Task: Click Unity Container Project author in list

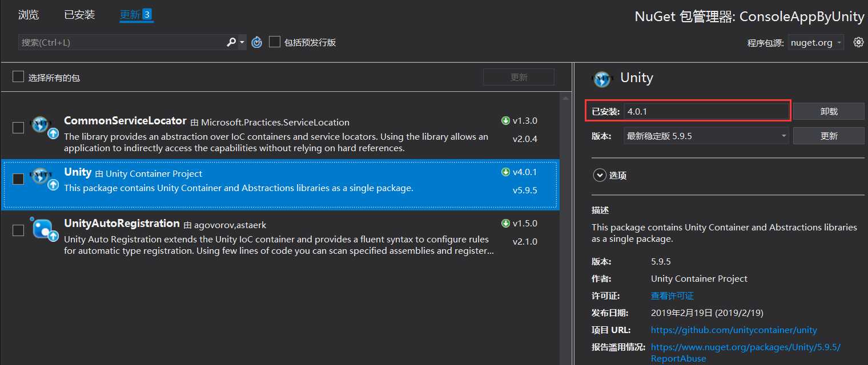Action: [x=154, y=173]
